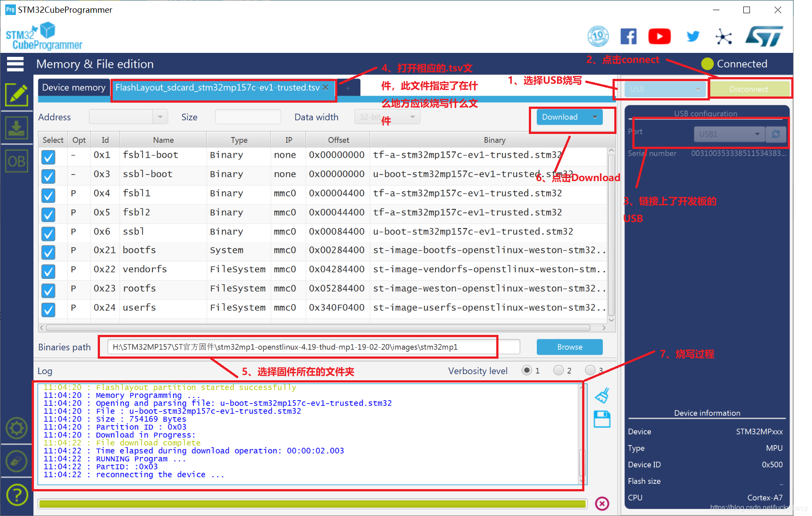The image size is (812, 516).
Task: Open the hamburger main menu
Action: point(15,64)
